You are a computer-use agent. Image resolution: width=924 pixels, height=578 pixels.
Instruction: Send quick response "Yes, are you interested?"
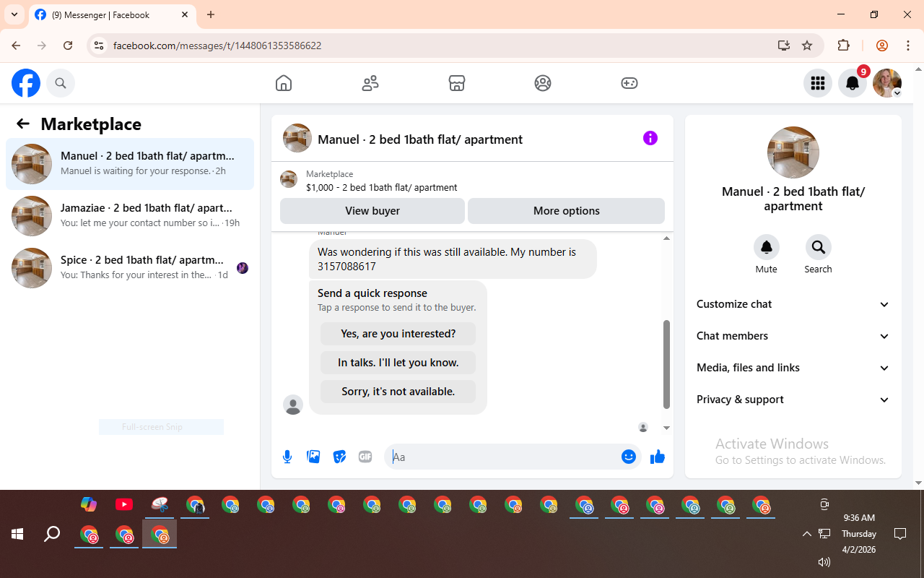pyautogui.click(x=398, y=334)
